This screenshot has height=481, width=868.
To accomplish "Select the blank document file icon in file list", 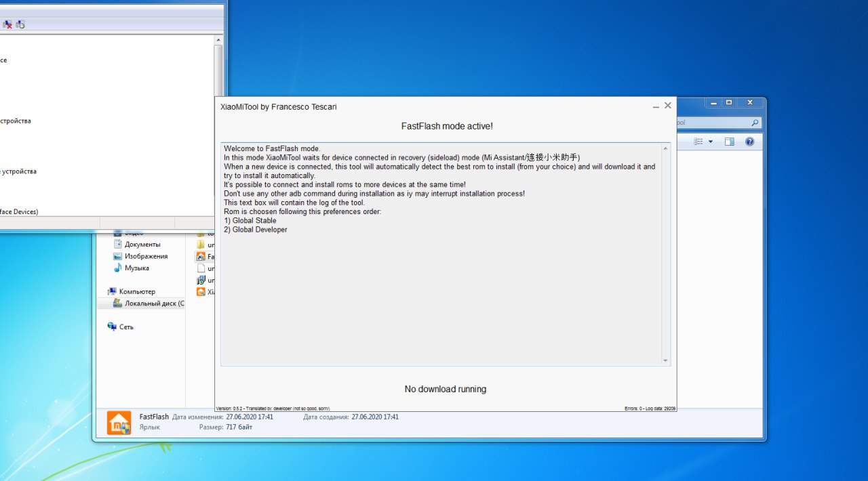I will pos(201,268).
